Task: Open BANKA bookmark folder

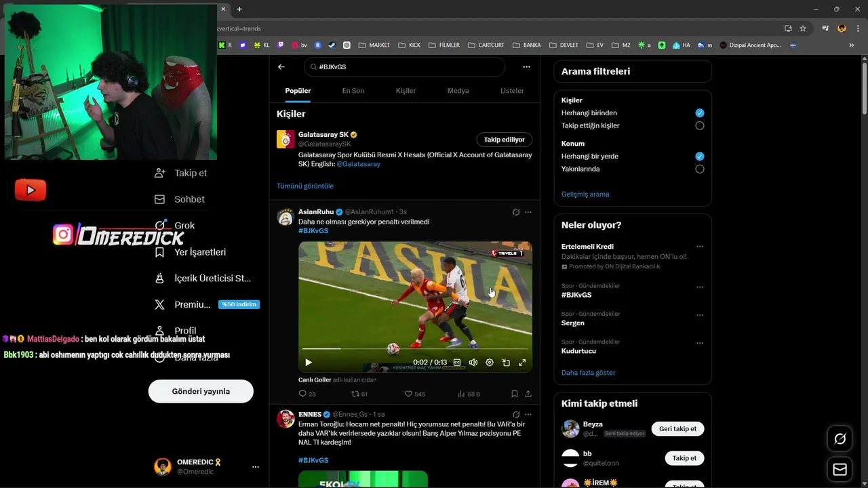Action: click(x=527, y=45)
